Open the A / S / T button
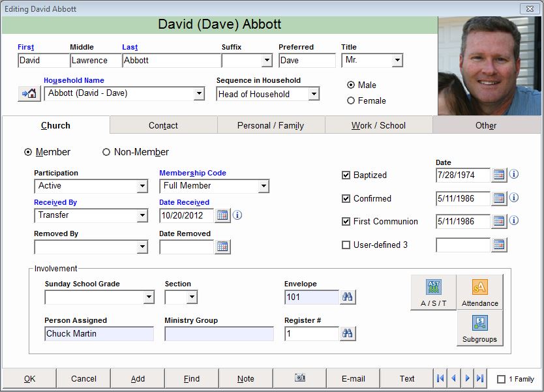 (x=433, y=292)
